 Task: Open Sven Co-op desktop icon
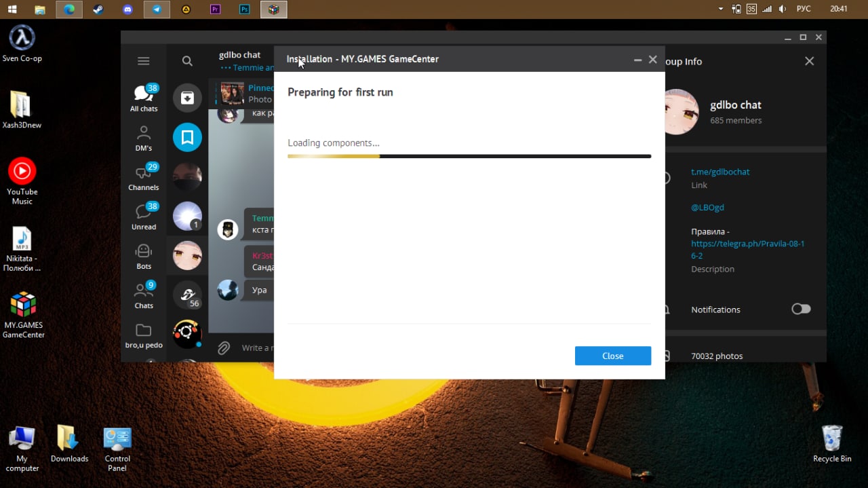pyautogui.click(x=22, y=44)
